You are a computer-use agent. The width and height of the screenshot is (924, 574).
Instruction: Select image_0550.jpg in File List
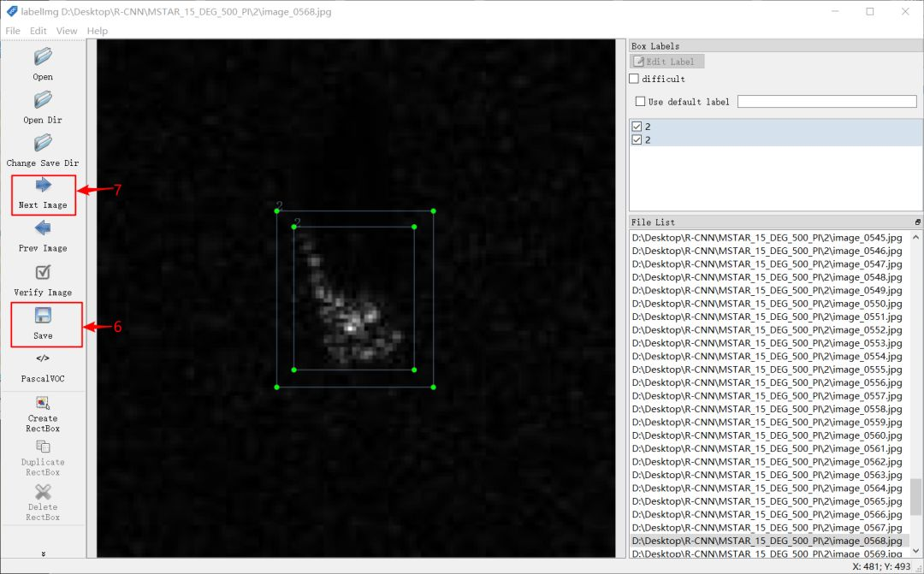[x=767, y=304]
